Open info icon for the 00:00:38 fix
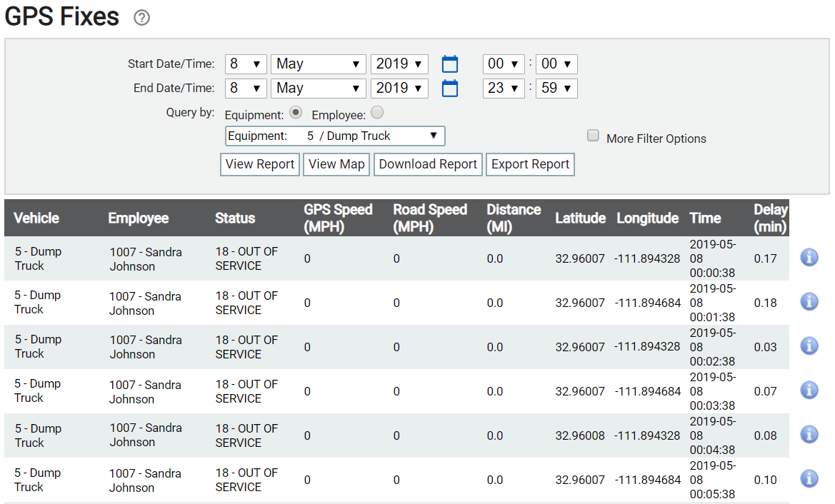835x504 pixels. pos(809,258)
